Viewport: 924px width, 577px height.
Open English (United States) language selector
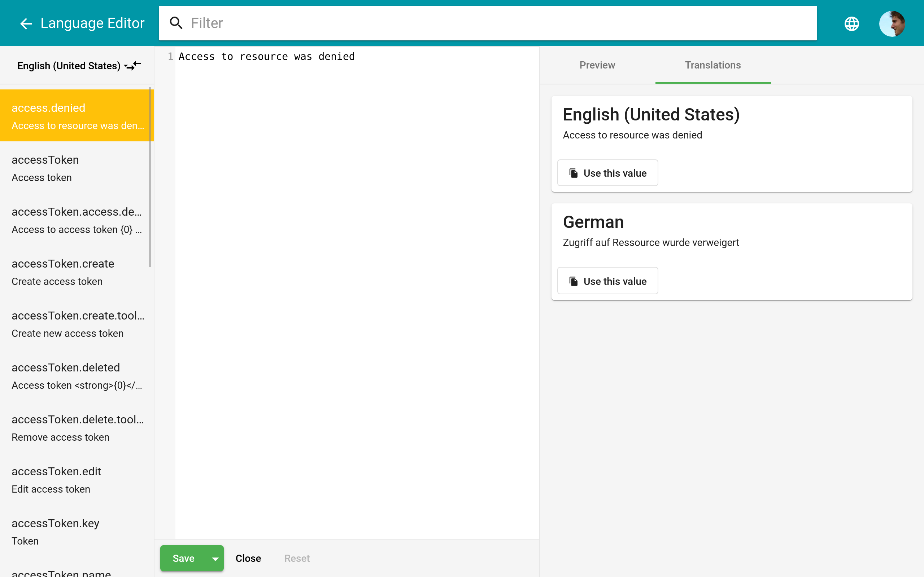coord(69,66)
